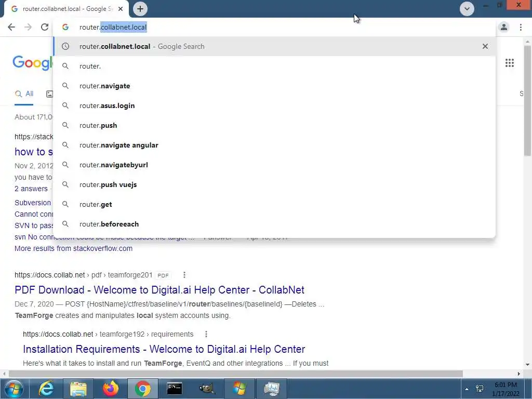
Task: Pick the router.navigate angular suggestion
Action: [x=274, y=145]
